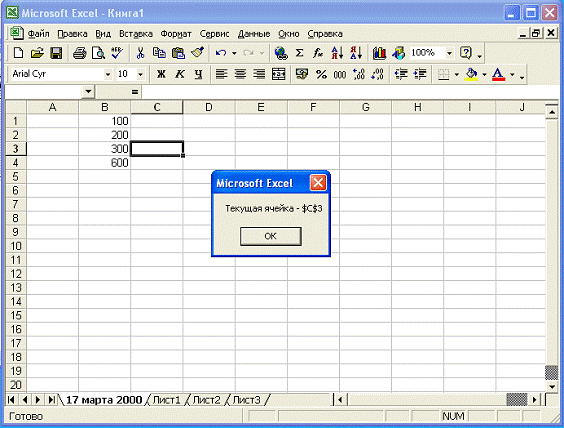The image size is (564, 428).
Task: Go to first sheet tab arrow
Action: [11, 400]
